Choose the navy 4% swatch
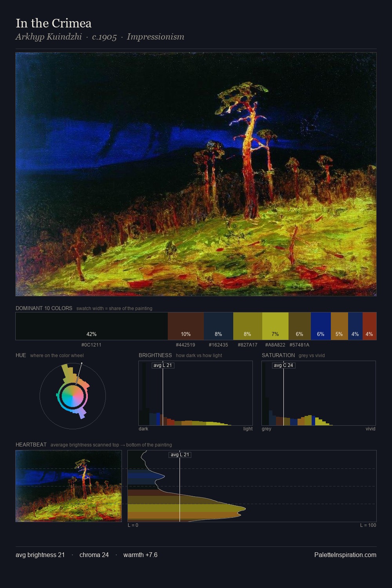The width and height of the screenshot is (392, 588). pos(355,326)
